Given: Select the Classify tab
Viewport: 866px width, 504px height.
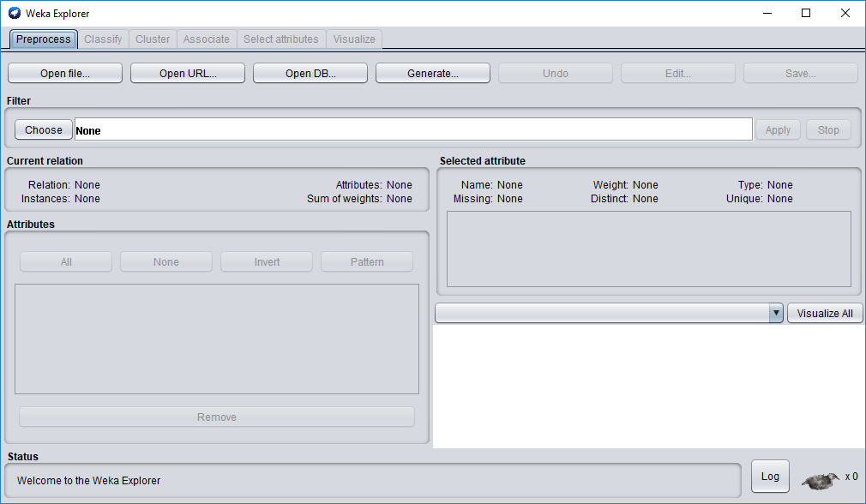Looking at the screenshot, I should click(x=103, y=39).
